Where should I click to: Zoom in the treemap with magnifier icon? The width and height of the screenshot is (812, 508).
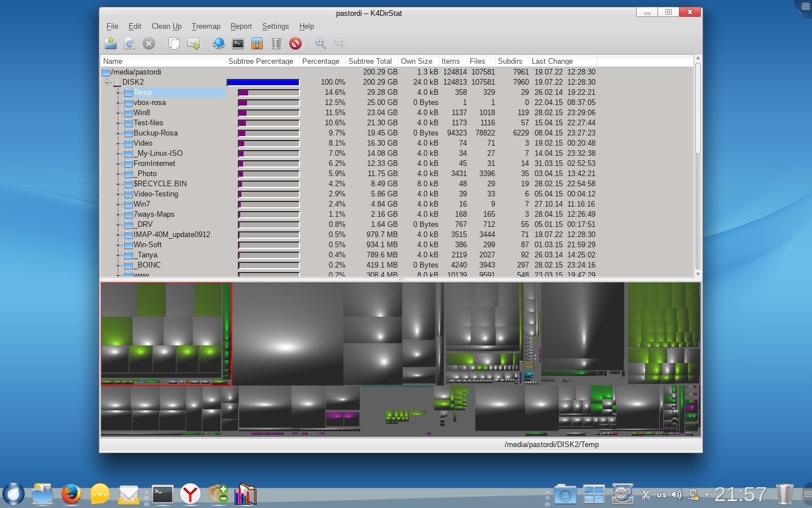321,43
